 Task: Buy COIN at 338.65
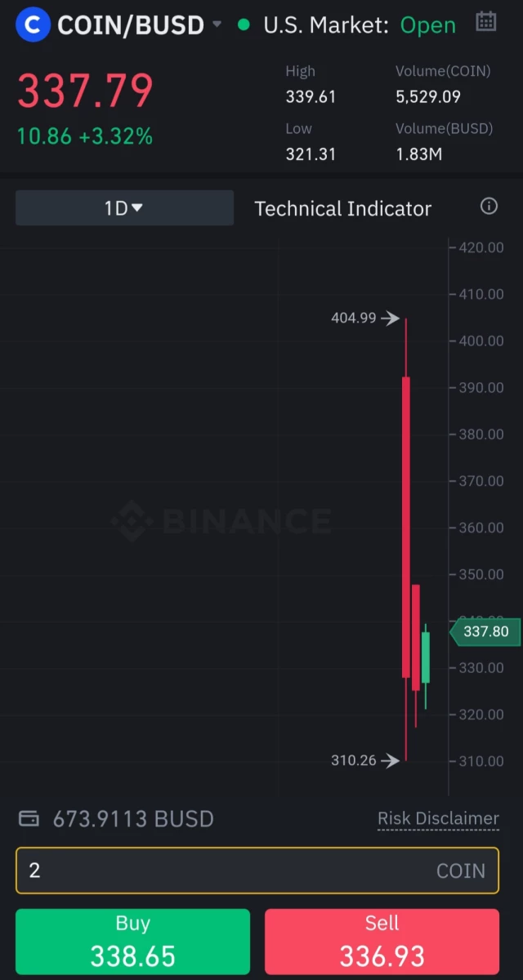[132, 942]
